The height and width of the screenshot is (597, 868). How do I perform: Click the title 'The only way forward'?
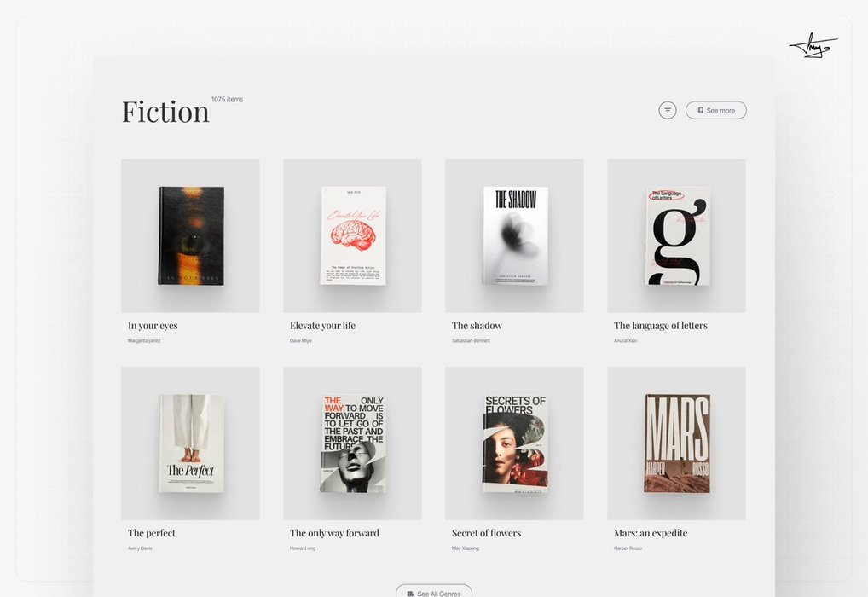point(334,533)
